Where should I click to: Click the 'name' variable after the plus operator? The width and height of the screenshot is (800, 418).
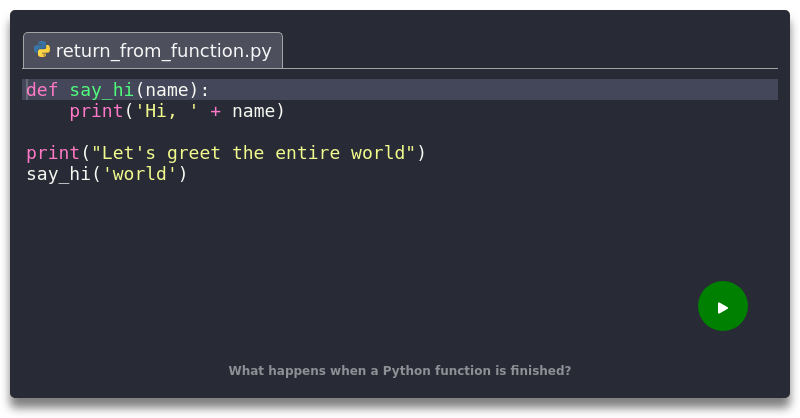(x=253, y=111)
